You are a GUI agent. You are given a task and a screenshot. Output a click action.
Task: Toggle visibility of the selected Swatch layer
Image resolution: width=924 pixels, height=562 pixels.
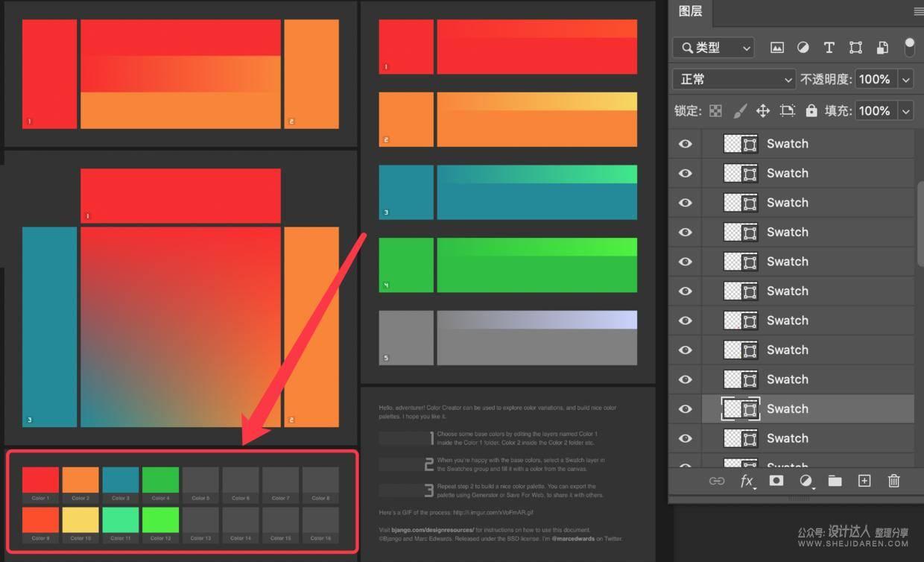pos(684,408)
